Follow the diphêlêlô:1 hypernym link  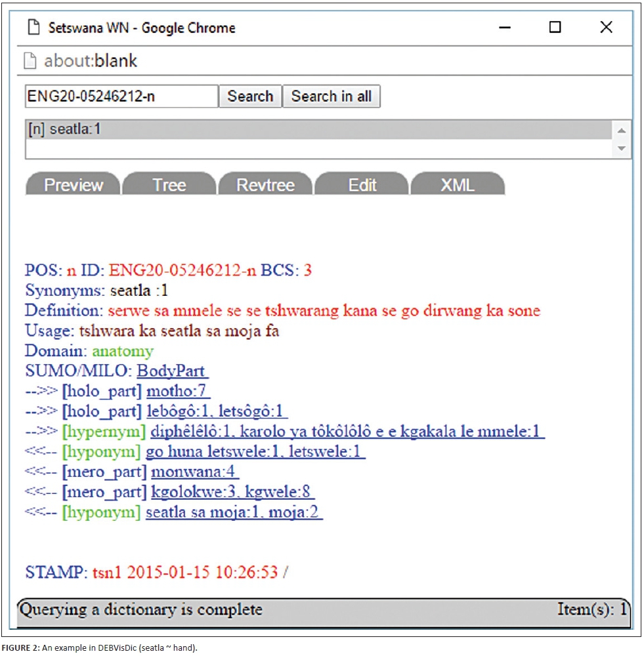click(x=347, y=432)
